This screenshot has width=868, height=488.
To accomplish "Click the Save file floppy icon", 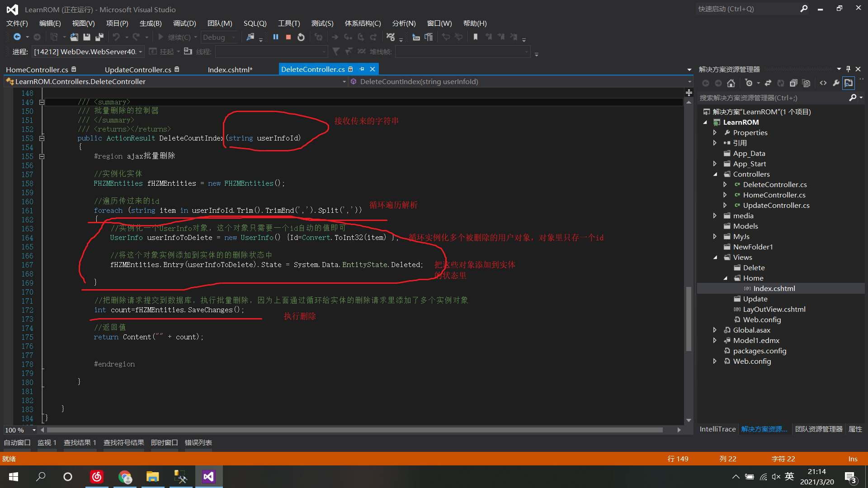I will point(87,37).
